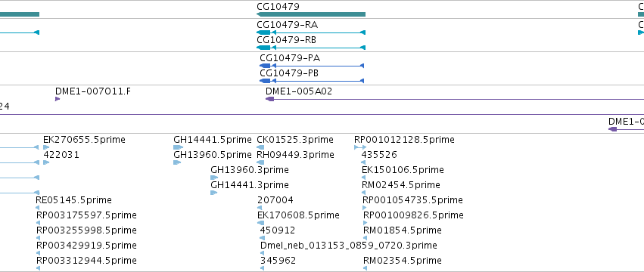Click the RP001012128.5prime arrow glyph
The height and width of the screenshot is (272, 644).
pyautogui.click(x=360, y=147)
